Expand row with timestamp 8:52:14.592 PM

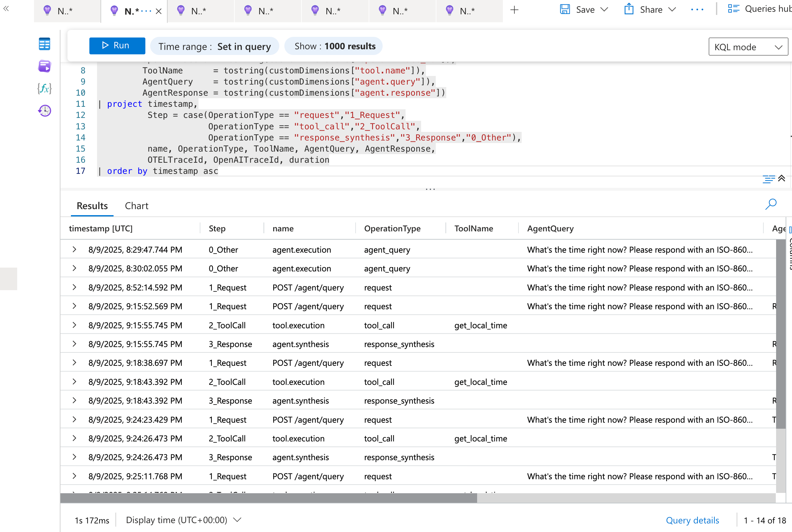tap(74, 287)
